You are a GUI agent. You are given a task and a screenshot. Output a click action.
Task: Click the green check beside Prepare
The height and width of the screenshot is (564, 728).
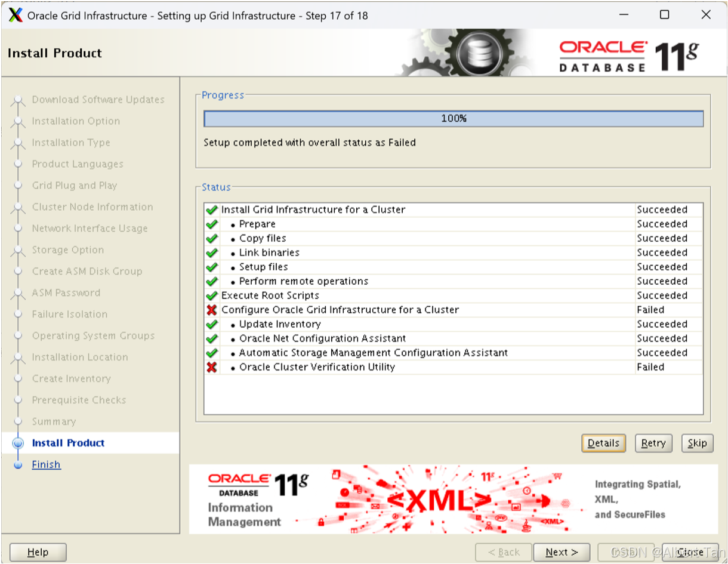click(x=211, y=224)
